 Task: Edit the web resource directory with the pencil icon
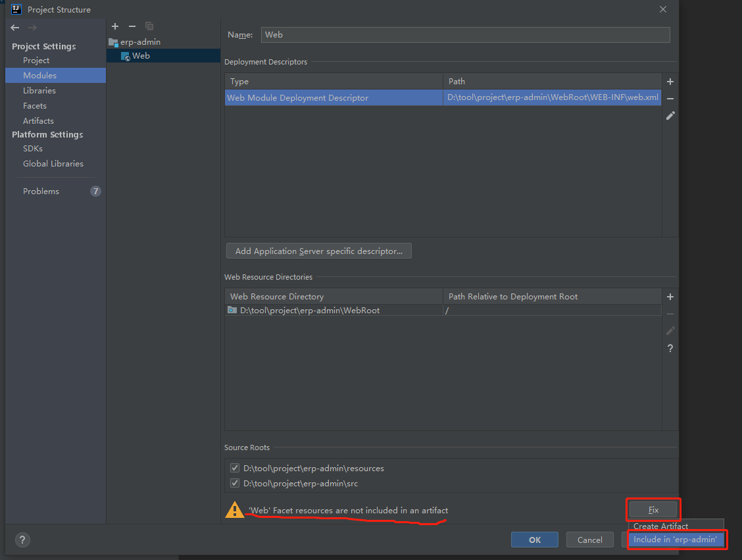pyautogui.click(x=670, y=331)
